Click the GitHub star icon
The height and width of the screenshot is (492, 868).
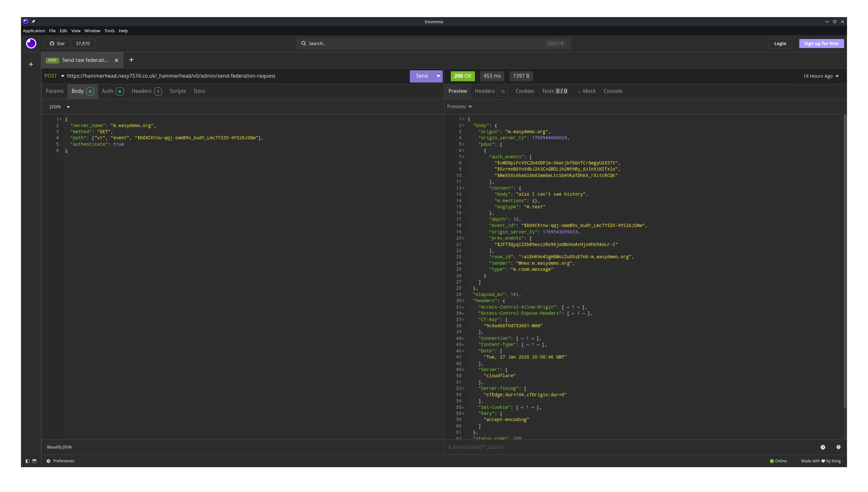point(52,43)
